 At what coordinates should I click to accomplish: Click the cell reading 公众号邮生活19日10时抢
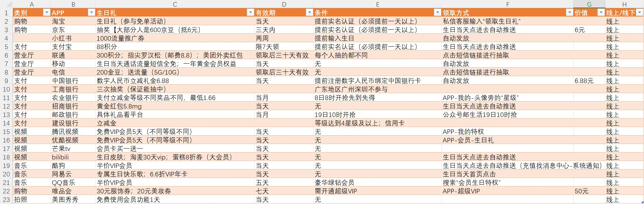pyautogui.click(x=507, y=115)
